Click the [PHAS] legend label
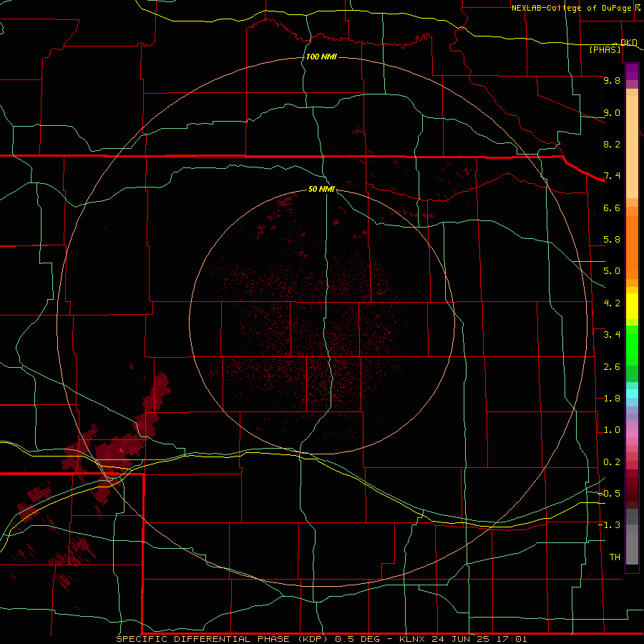Screen dimensions: 644x644 pos(605,49)
